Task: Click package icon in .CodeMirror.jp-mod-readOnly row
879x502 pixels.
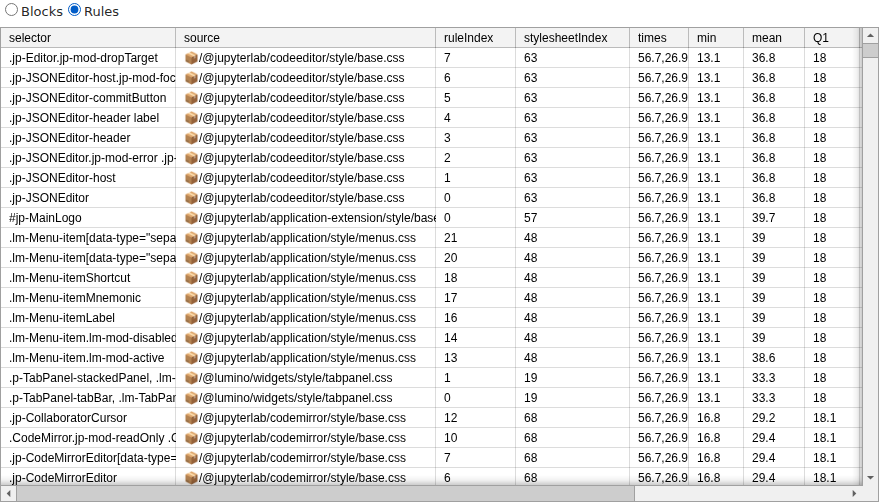Action: click(191, 437)
